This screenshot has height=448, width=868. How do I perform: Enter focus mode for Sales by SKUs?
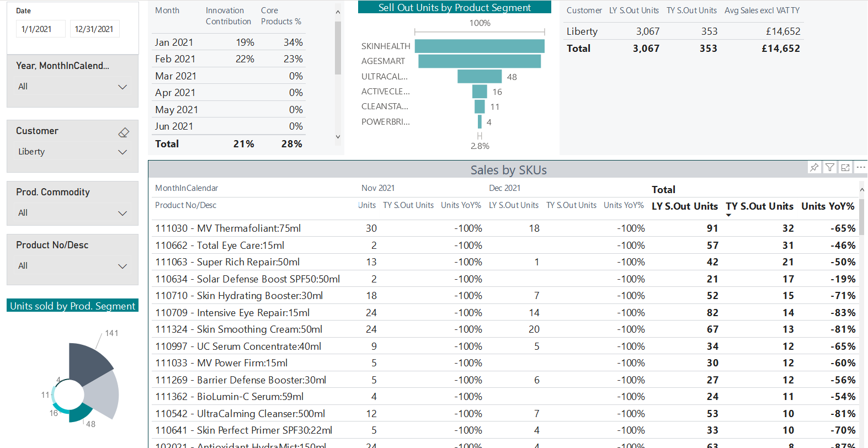click(845, 167)
